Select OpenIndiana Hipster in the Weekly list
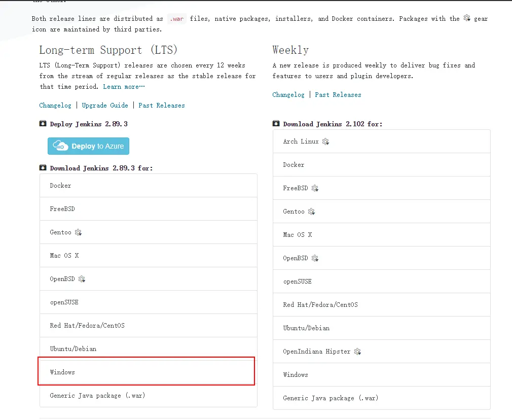 click(381, 352)
